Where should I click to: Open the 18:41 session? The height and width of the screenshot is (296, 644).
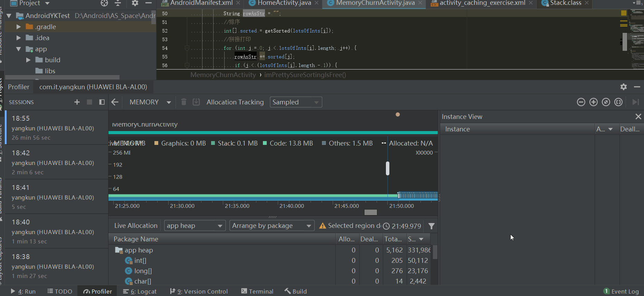point(56,197)
